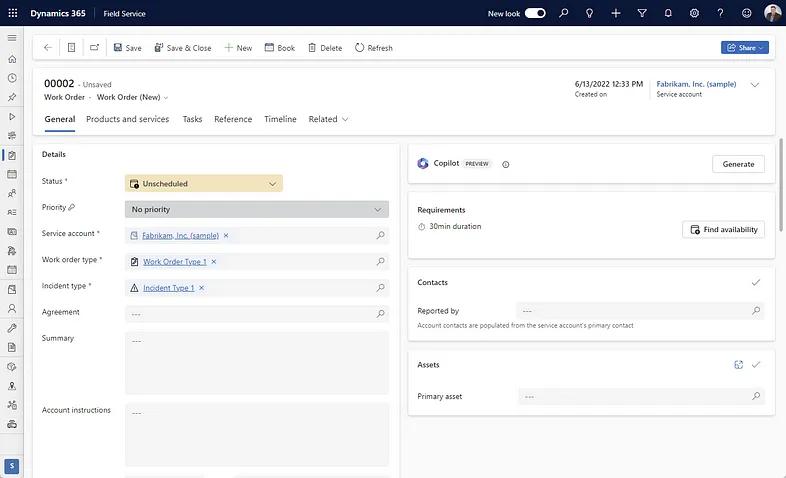This screenshot has height=478, width=786.
Task: Click the Save icon in command bar
Action: pyautogui.click(x=118, y=48)
